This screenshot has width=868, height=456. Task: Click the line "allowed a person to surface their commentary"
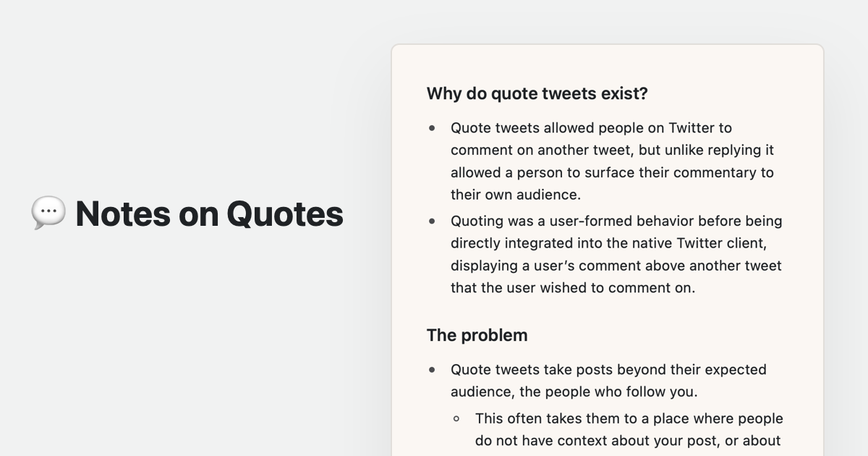point(612,172)
